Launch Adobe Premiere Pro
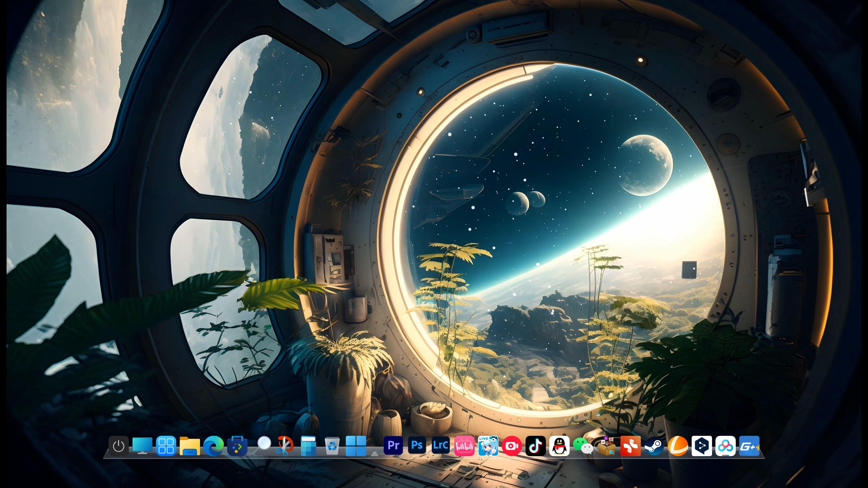The width and height of the screenshot is (868, 488). pos(393,446)
